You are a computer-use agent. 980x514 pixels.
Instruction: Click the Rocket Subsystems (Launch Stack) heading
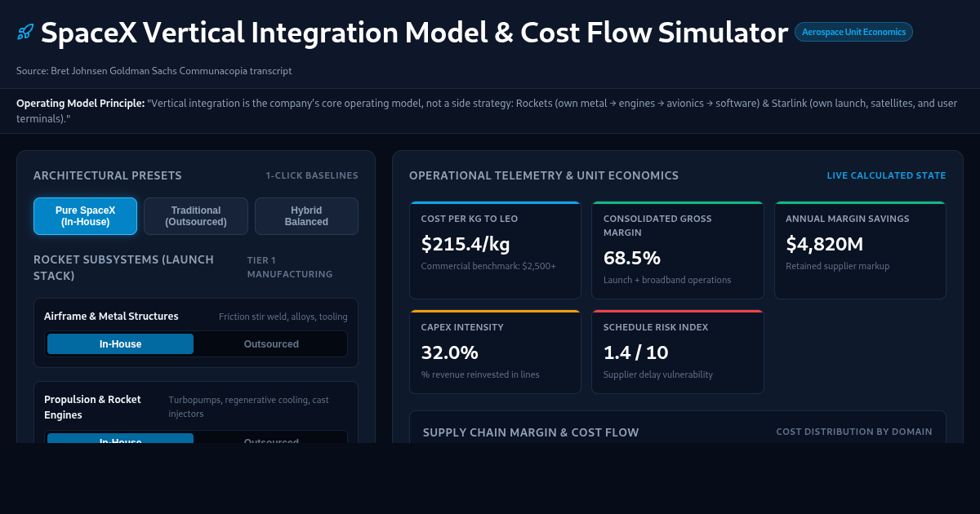click(x=124, y=268)
